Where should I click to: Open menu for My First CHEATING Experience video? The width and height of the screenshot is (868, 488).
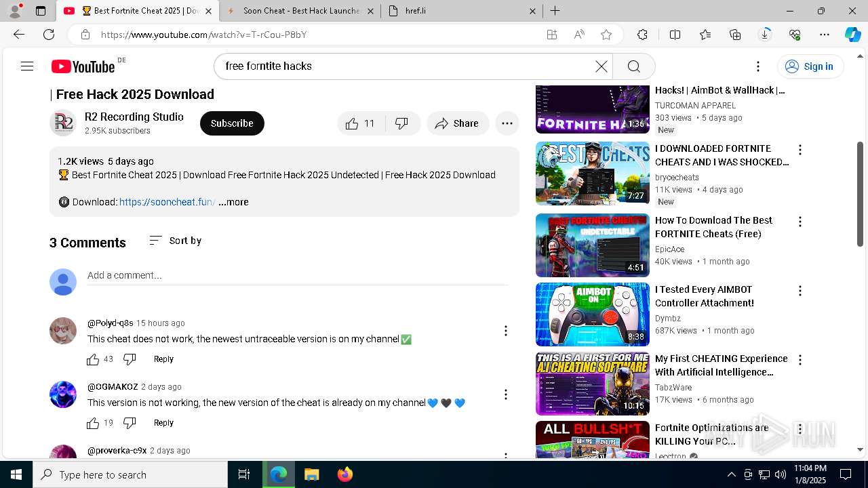800,360
